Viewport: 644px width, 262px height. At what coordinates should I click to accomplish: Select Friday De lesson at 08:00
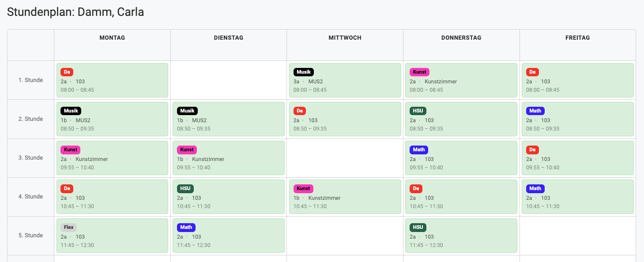pyautogui.click(x=578, y=80)
